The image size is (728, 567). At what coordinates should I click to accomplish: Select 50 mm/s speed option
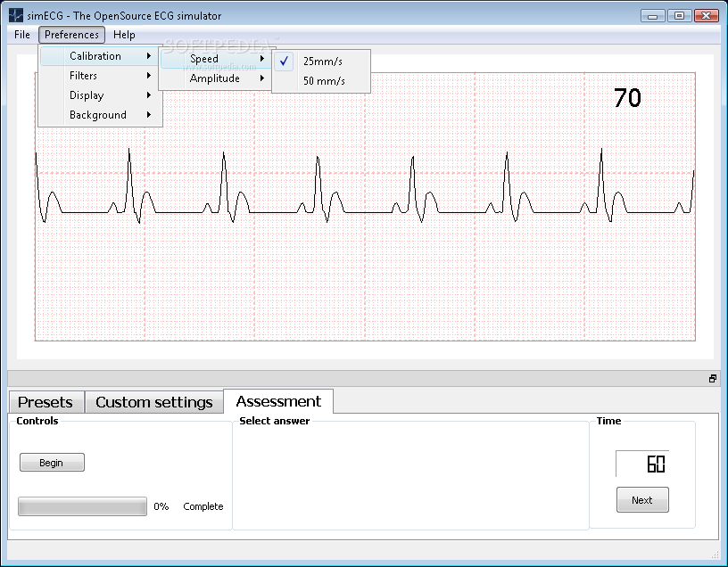(x=321, y=81)
